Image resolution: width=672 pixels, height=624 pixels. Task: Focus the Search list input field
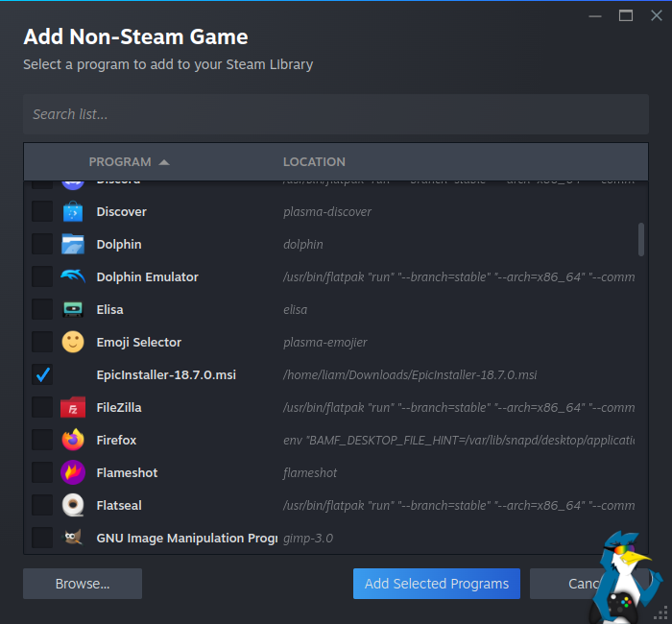[x=336, y=114]
